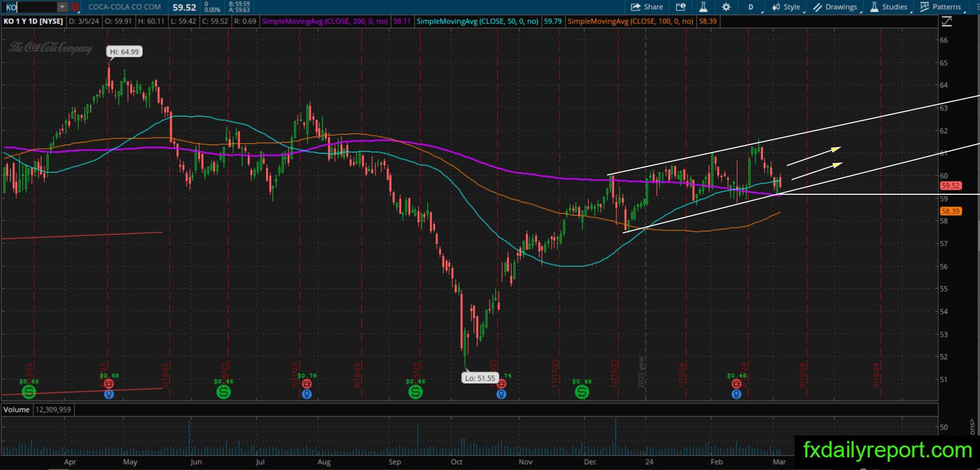Image resolution: width=980 pixels, height=470 pixels.
Task: Click the Patterns chart icon
Action: tap(925, 7)
